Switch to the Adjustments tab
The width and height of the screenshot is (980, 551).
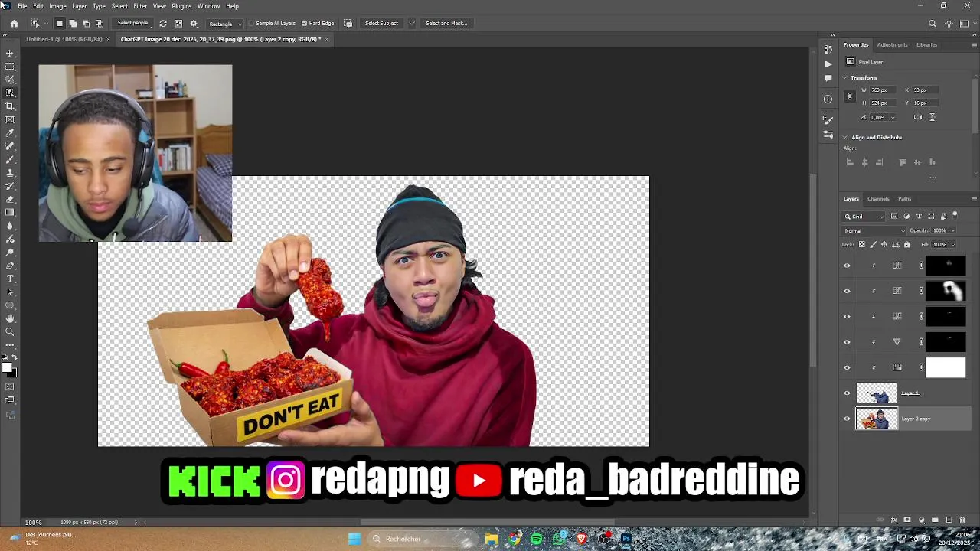(x=892, y=44)
